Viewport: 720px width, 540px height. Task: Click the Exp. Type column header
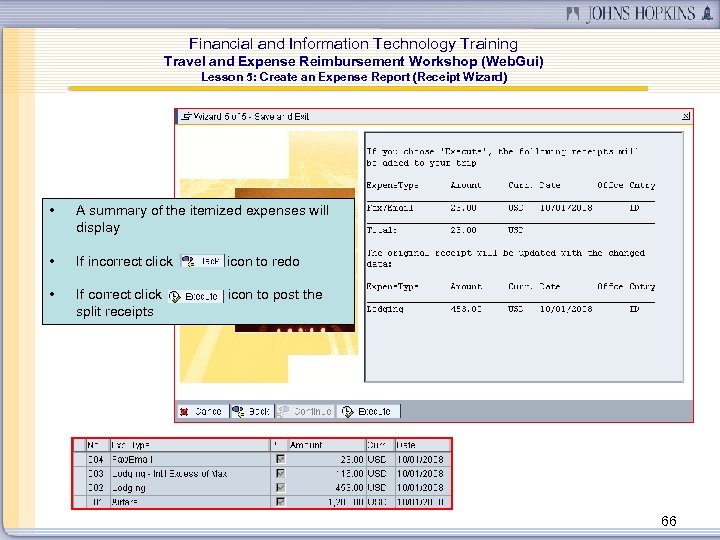(x=190, y=445)
